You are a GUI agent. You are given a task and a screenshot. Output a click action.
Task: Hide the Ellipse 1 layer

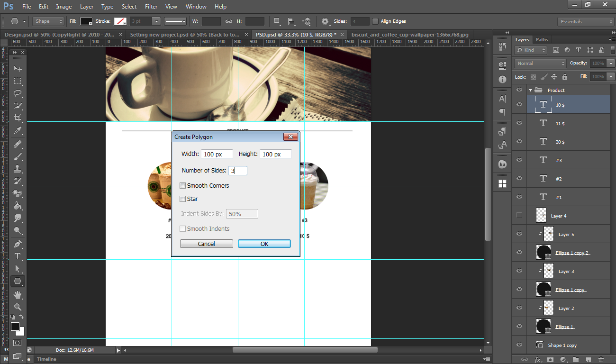pos(519,326)
